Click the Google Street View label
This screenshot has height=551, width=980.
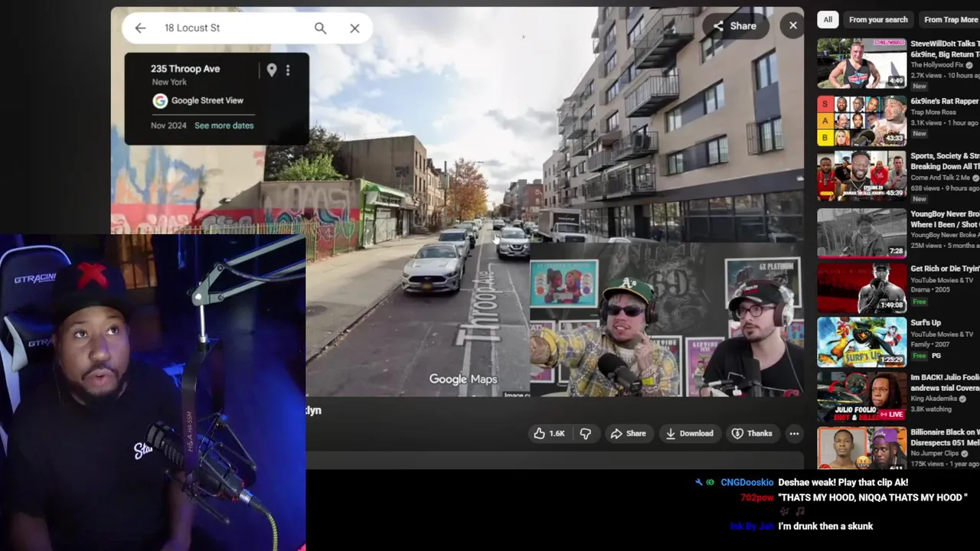pos(207,100)
